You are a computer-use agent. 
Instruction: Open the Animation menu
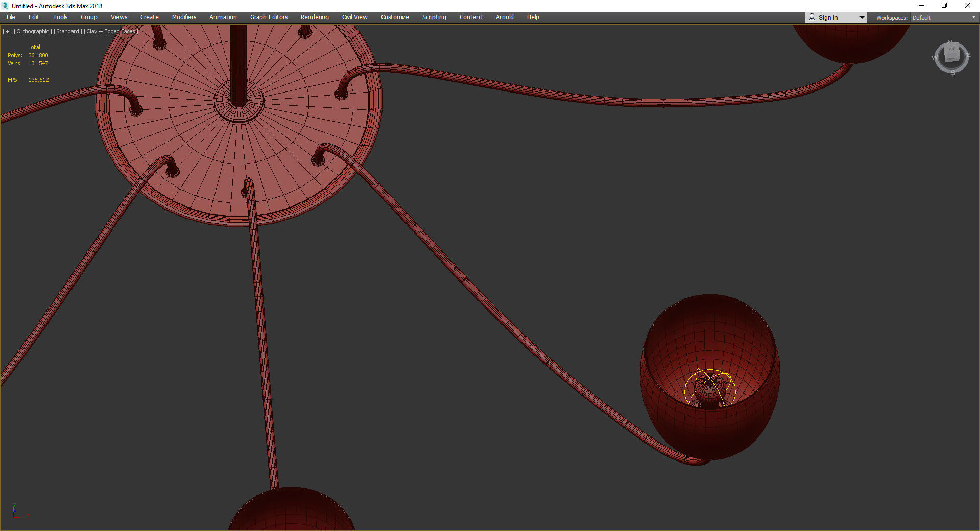click(223, 17)
